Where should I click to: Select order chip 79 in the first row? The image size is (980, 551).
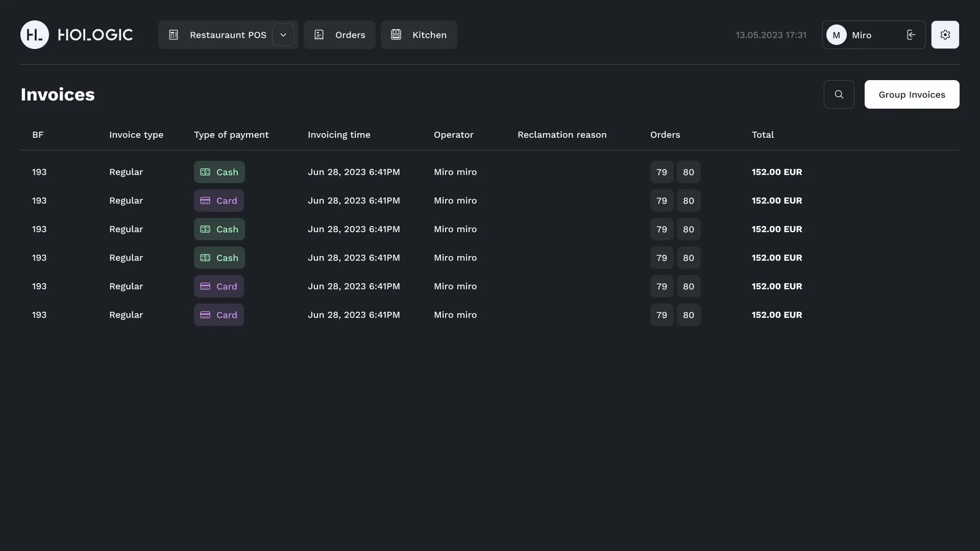661,172
